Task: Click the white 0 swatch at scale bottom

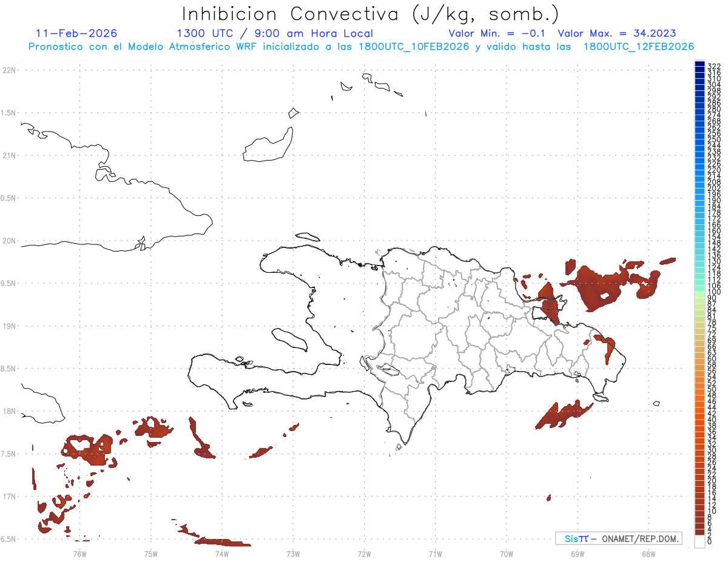Action: (699, 541)
